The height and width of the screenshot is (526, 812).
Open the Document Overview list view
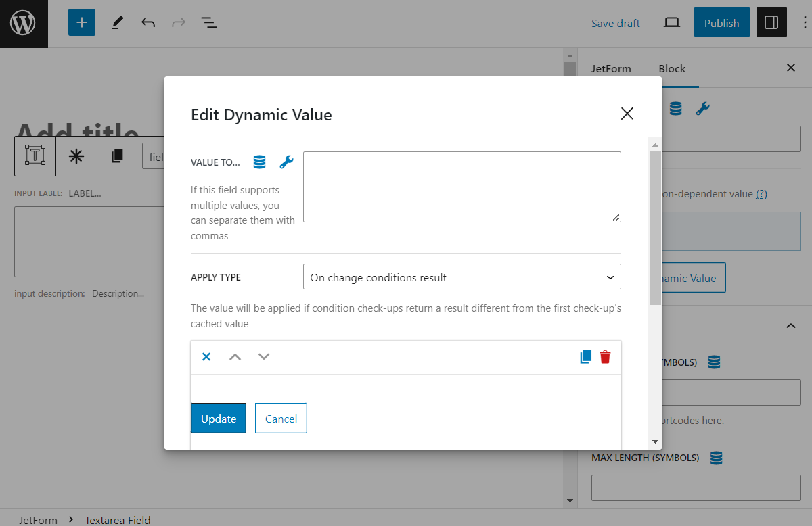209,22
